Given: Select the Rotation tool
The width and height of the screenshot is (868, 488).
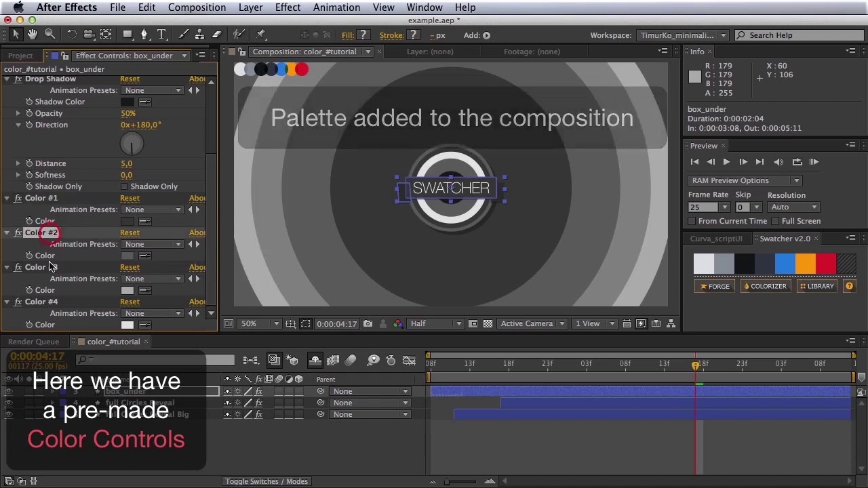Looking at the screenshot, I should pyautogui.click(x=71, y=35).
